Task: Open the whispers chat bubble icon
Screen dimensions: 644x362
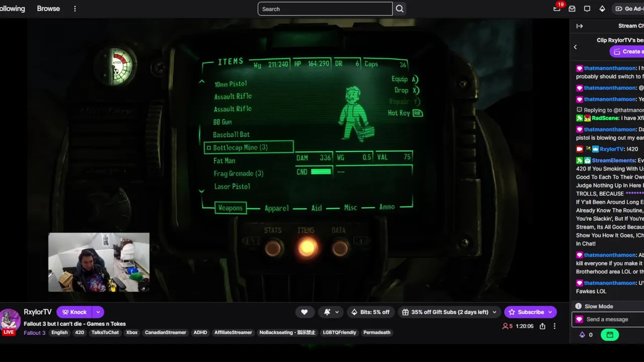Action: pos(587,9)
